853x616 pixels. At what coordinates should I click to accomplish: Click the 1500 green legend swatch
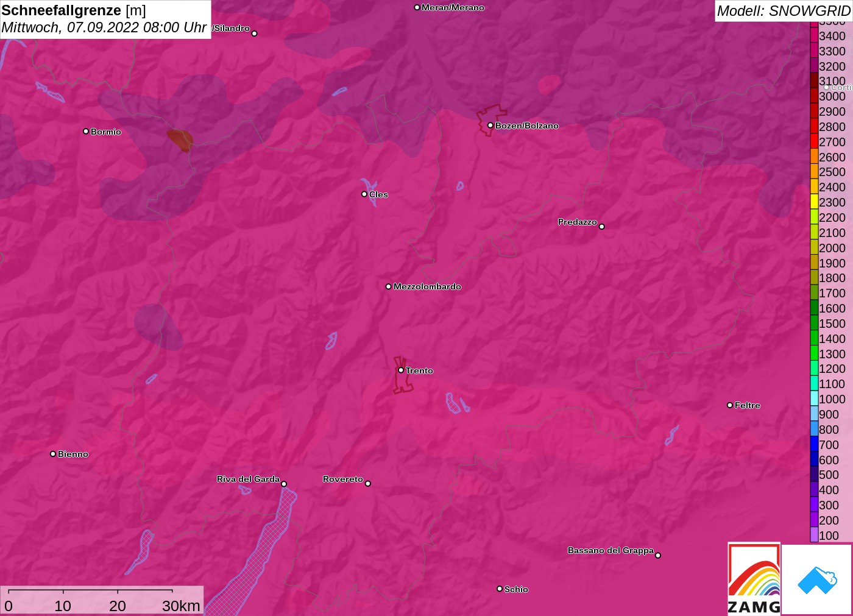point(814,323)
